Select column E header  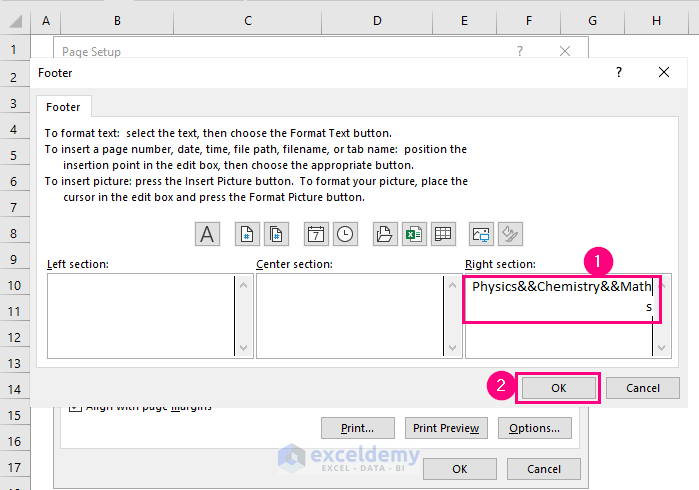(465, 21)
